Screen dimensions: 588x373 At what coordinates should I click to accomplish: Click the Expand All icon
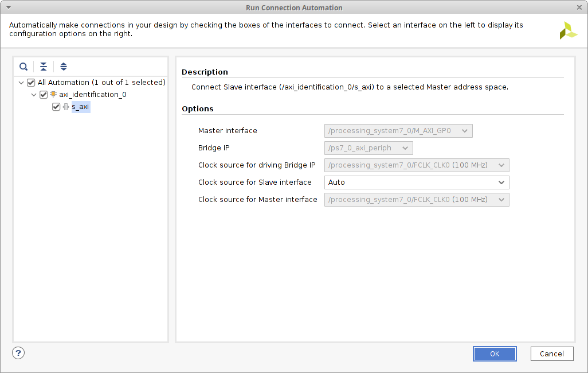point(64,67)
